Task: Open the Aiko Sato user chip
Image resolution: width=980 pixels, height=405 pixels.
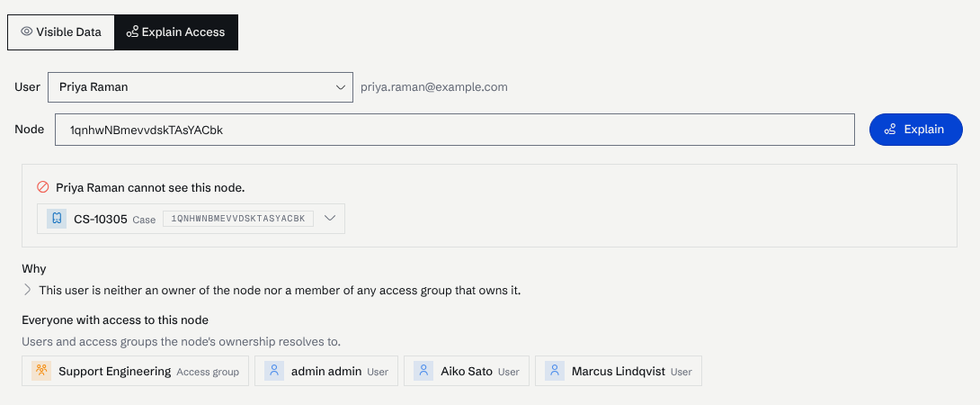Action: point(467,371)
